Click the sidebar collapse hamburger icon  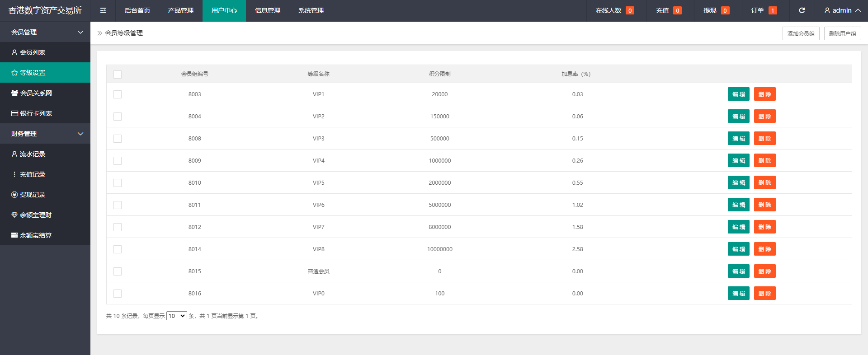point(103,10)
